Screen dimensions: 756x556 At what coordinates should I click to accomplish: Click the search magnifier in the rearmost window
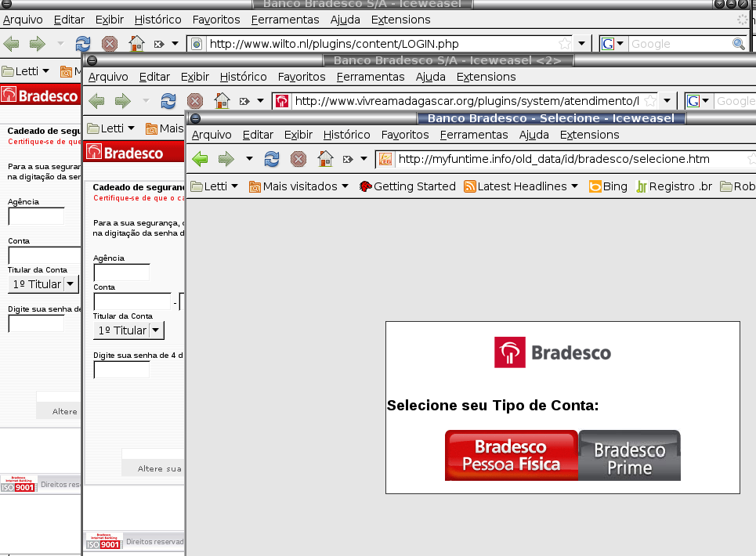[738, 44]
